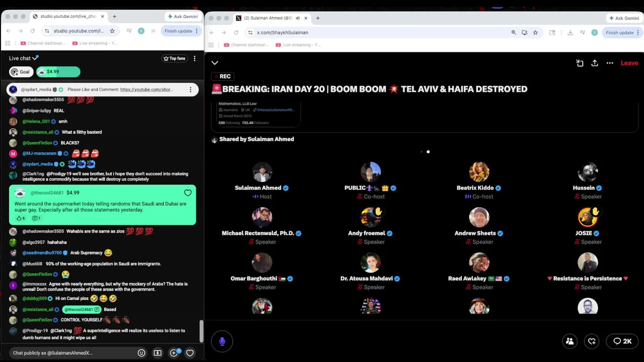Click the emoji picker icon in chat input
Viewport: 644px width, 362px height.
[141, 353]
